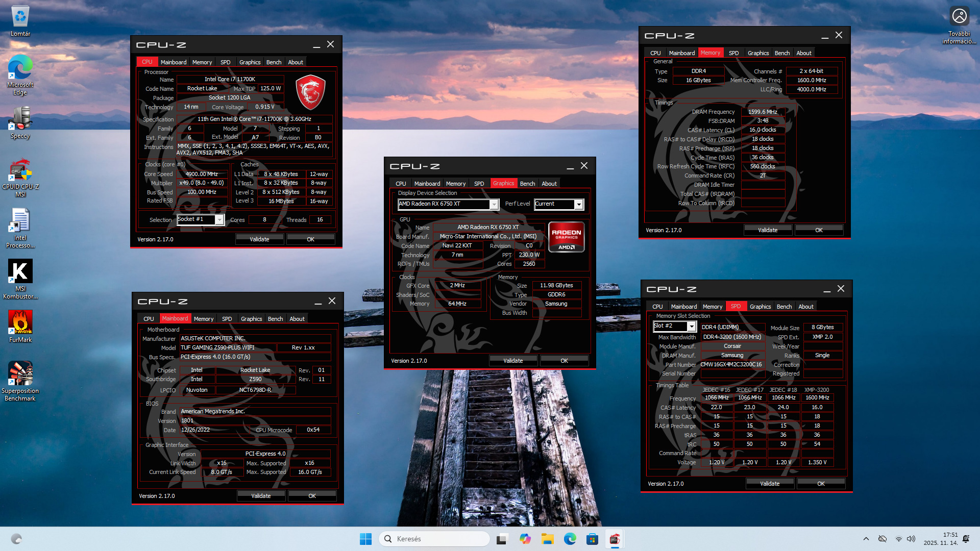
Task: Click Validate in the SPD window
Action: (x=769, y=484)
